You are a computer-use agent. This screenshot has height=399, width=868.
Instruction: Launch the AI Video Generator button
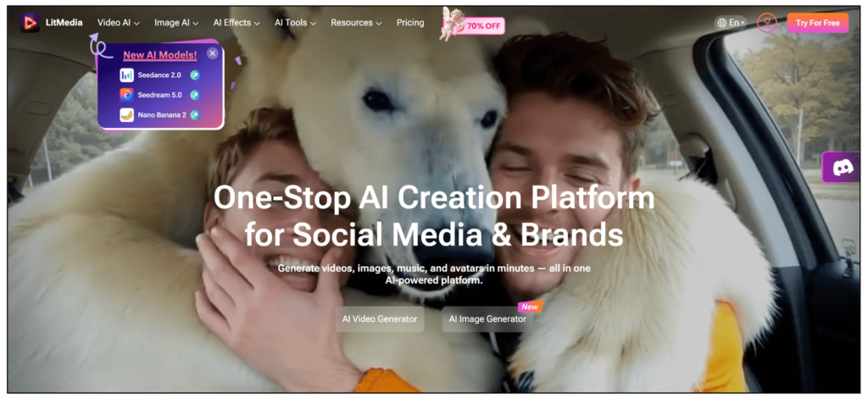(x=380, y=319)
